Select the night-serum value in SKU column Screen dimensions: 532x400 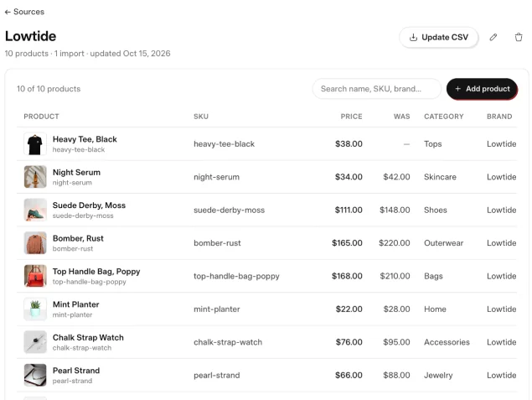216,177
